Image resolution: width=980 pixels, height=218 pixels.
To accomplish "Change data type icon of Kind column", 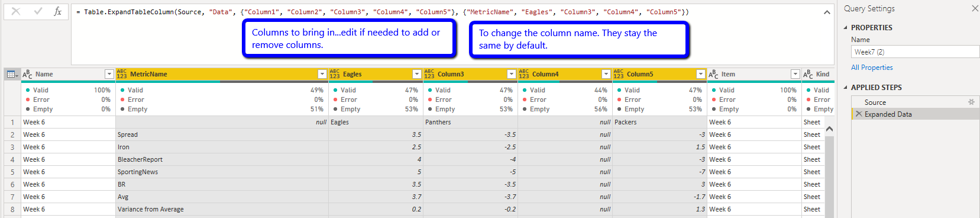I will [x=808, y=74].
